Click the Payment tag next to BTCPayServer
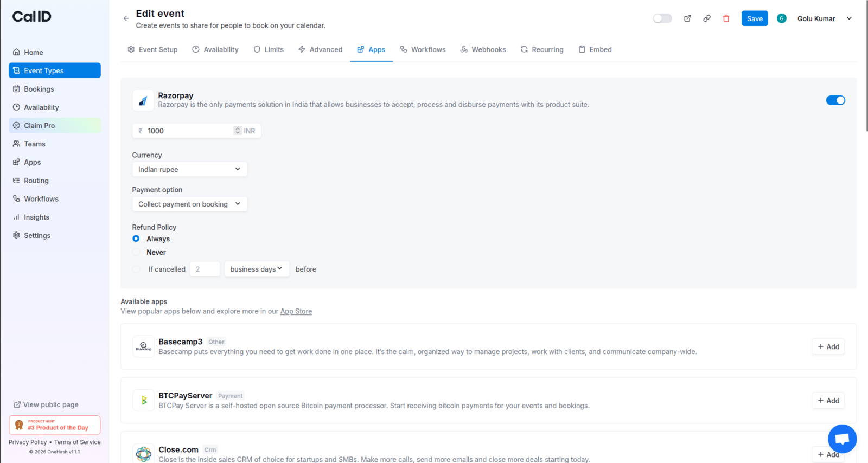 pos(231,396)
